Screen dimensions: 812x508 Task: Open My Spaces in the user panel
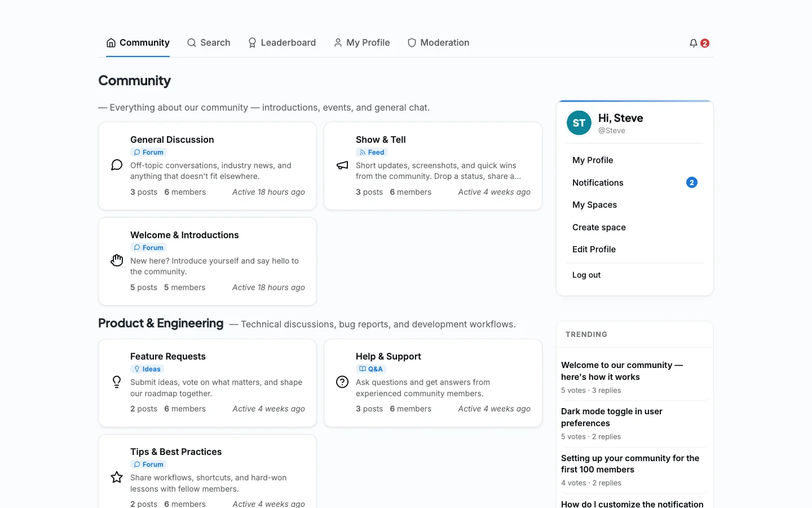point(635,205)
